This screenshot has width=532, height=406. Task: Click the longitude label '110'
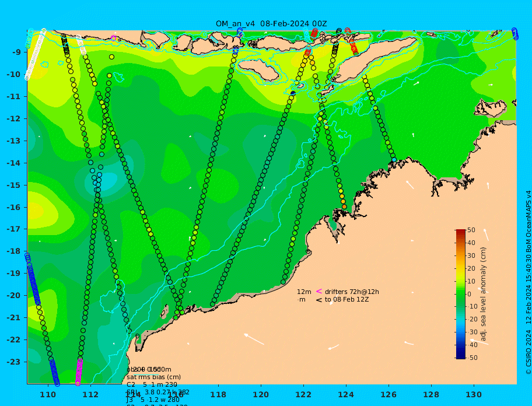pyautogui.click(x=48, y=394)
